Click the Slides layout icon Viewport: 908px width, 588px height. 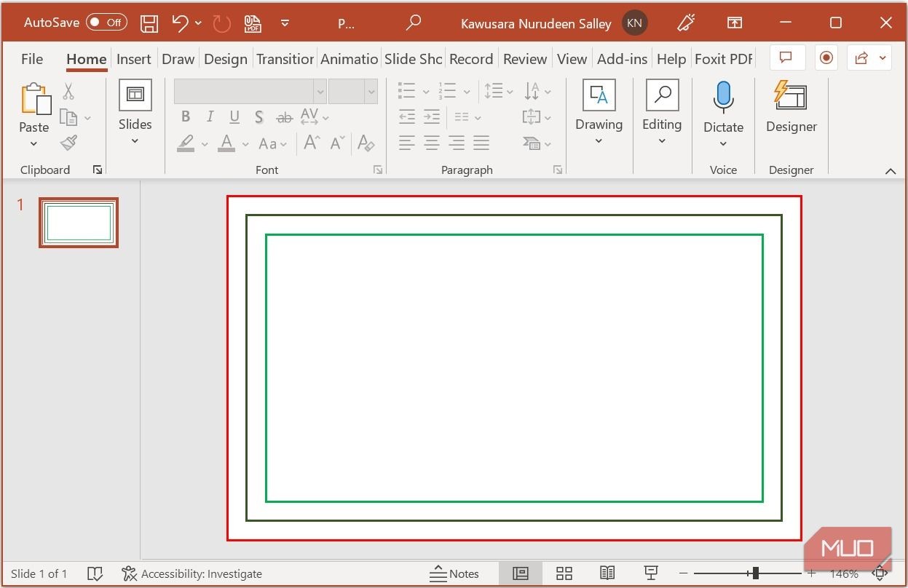coord(135,95)
